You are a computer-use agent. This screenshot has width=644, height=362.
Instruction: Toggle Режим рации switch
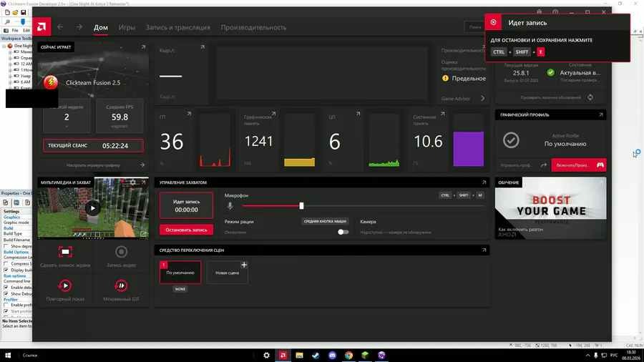pos(343,232)
